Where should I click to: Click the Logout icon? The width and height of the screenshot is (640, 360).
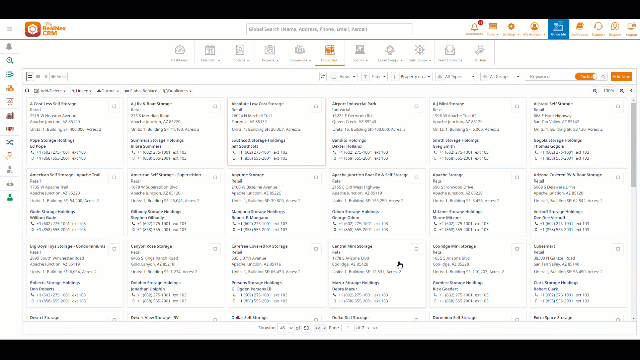tap(631, 29)
